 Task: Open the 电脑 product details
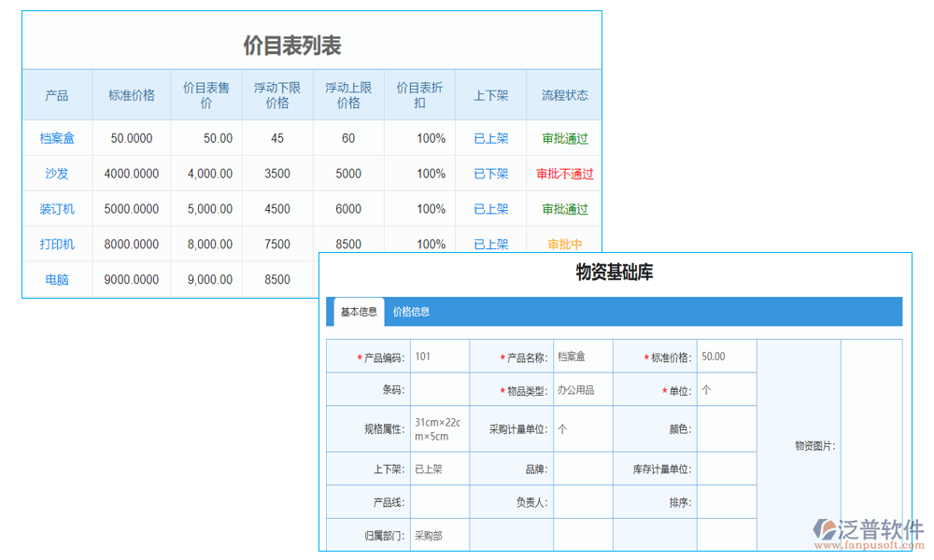[57, 279]
